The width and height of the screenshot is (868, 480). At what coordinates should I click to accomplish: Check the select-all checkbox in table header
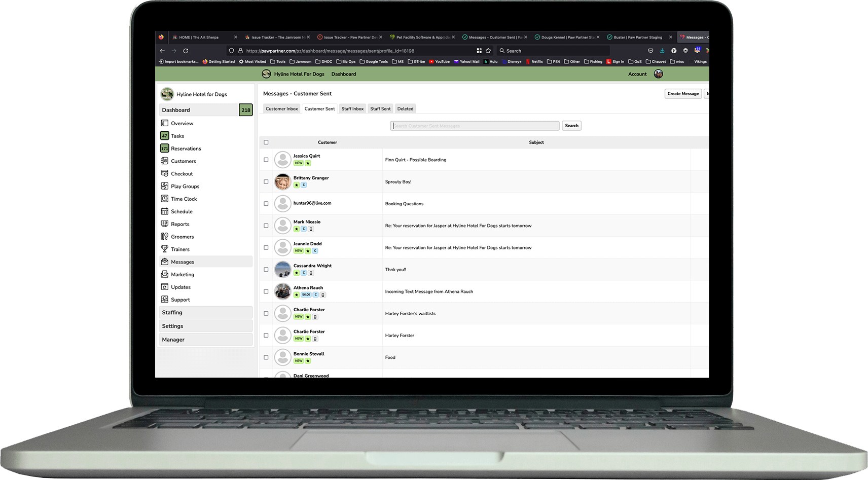266,142
